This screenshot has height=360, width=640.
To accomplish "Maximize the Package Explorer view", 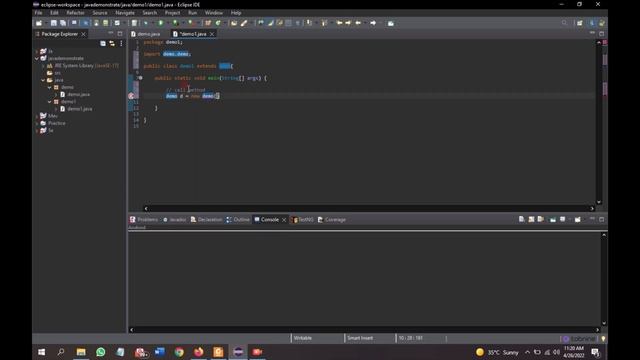I will (120, 33).
